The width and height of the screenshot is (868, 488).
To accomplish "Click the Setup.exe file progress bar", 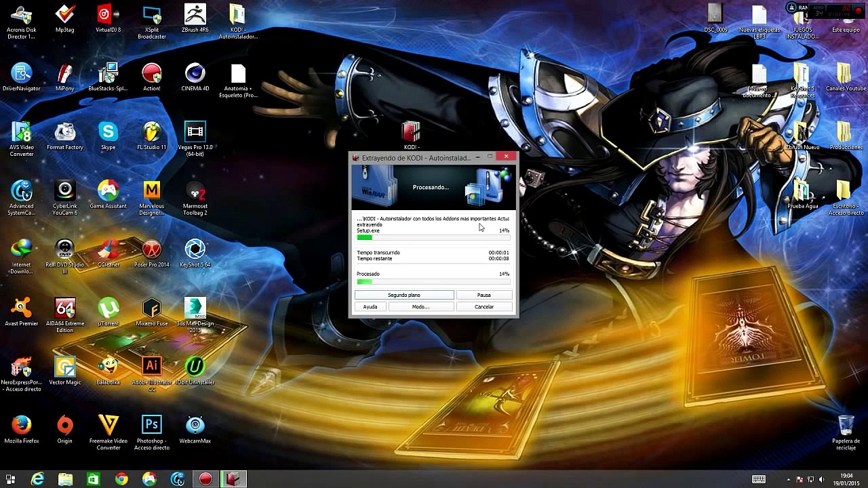I will 433,238.
